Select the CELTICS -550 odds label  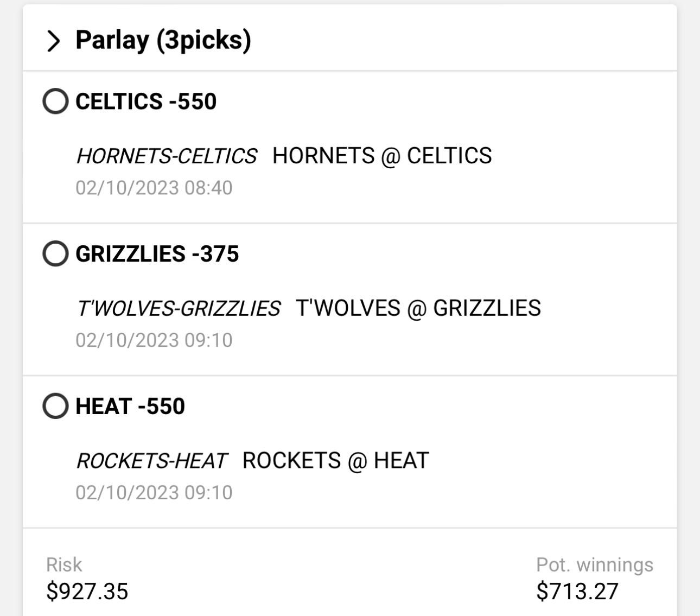145,101
